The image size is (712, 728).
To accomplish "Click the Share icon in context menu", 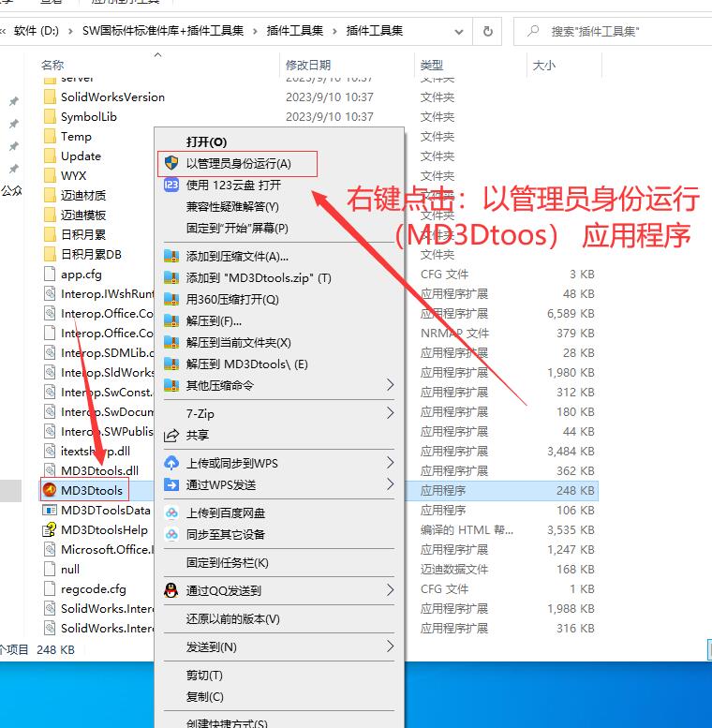I will [x=171, y=436].
